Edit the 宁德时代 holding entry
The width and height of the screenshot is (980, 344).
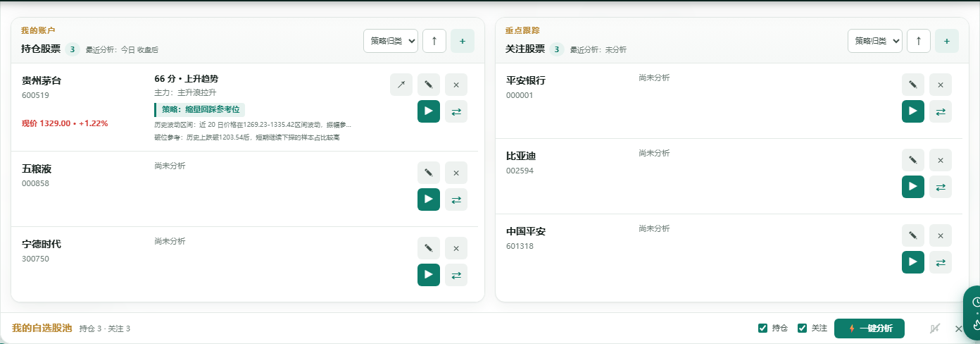pyautogui.click(x=429, y=248)
